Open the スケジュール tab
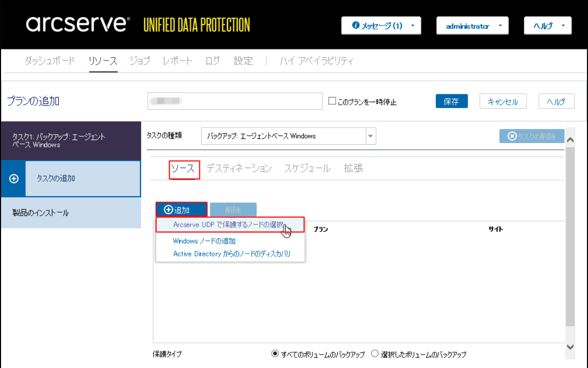The width and height of the screenshot is (588, 368). [307, 169]
